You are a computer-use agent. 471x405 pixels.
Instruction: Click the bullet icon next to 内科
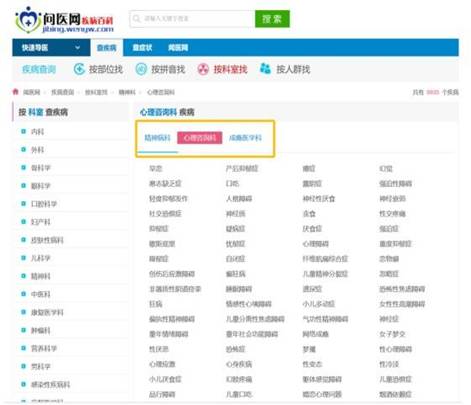pos(23,131)
